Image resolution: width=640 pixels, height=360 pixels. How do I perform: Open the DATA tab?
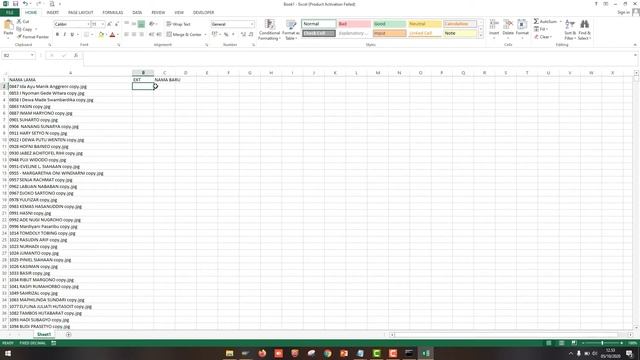click(x=137, y=12)
